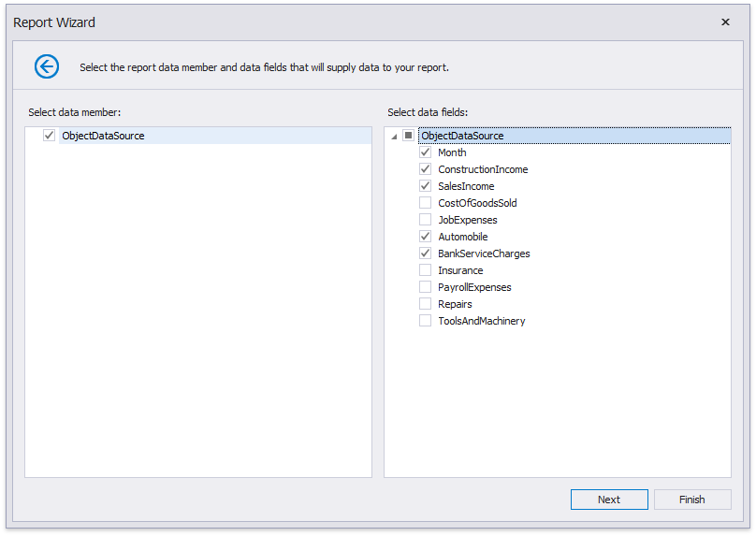Check the Repairs field checkbox
756x536 pixels.
pos(426,304)
